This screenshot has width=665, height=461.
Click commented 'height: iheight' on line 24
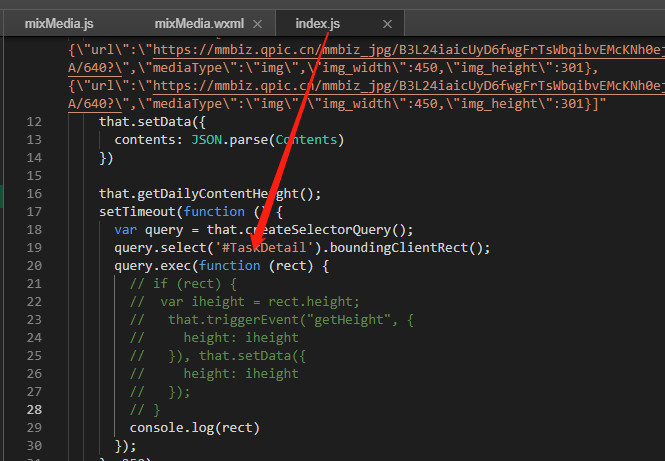(x=241, y=338)
